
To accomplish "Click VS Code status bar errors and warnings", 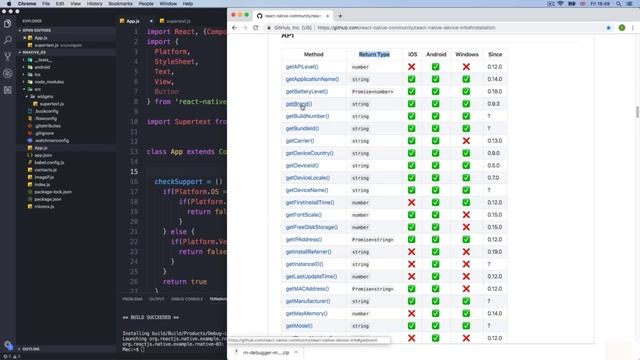I will point(13,356).
